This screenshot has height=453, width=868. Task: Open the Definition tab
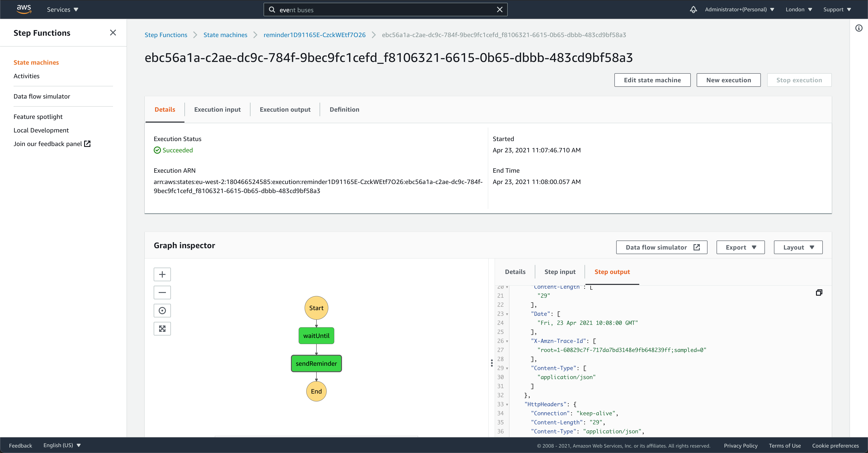pos(344,109)
